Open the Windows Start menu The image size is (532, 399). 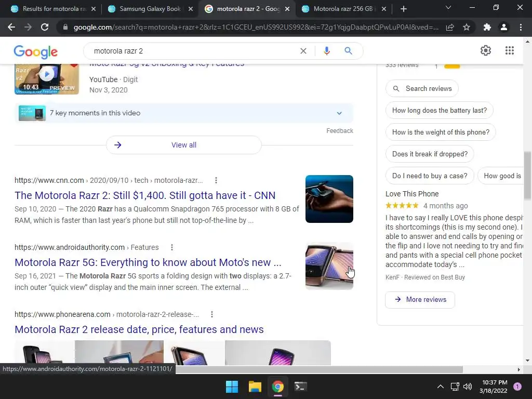pyautogui.click(x=232, y=387)
